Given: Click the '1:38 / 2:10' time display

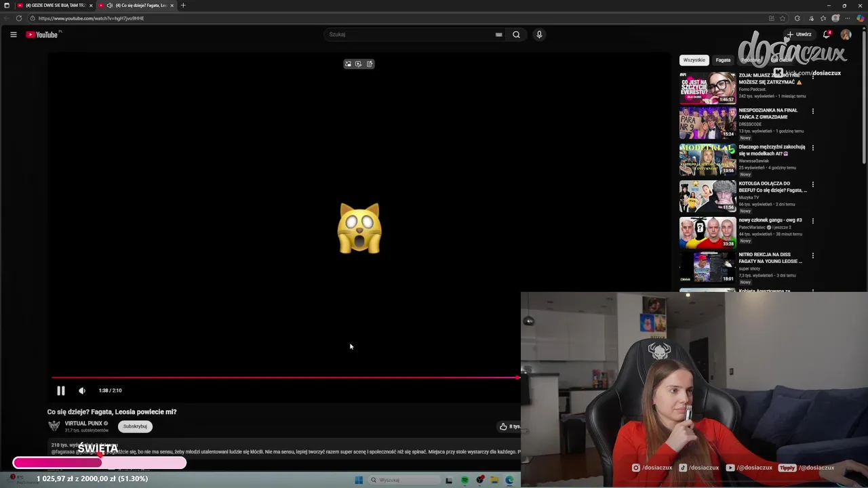Looking at the screenshot, I should click(110, 390).
